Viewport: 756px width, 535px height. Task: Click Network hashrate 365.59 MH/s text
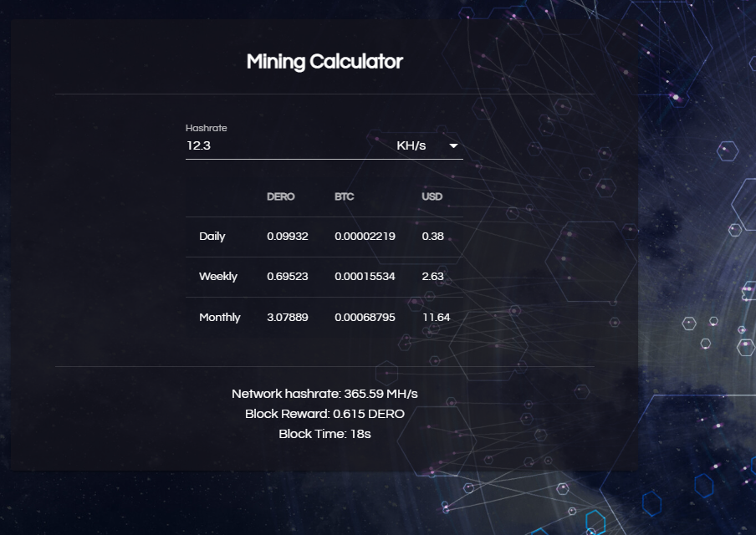point(324,394)
